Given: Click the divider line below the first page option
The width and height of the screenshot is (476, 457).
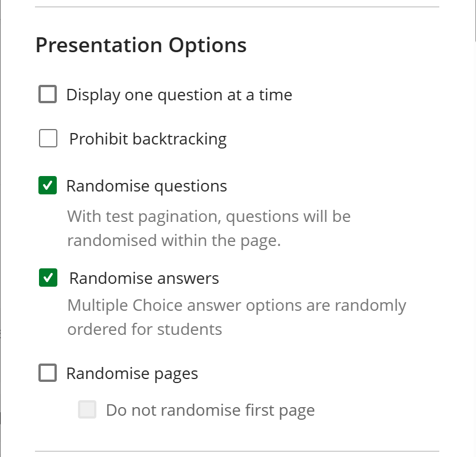Looking at the screenshot, I should click(236, 451).
